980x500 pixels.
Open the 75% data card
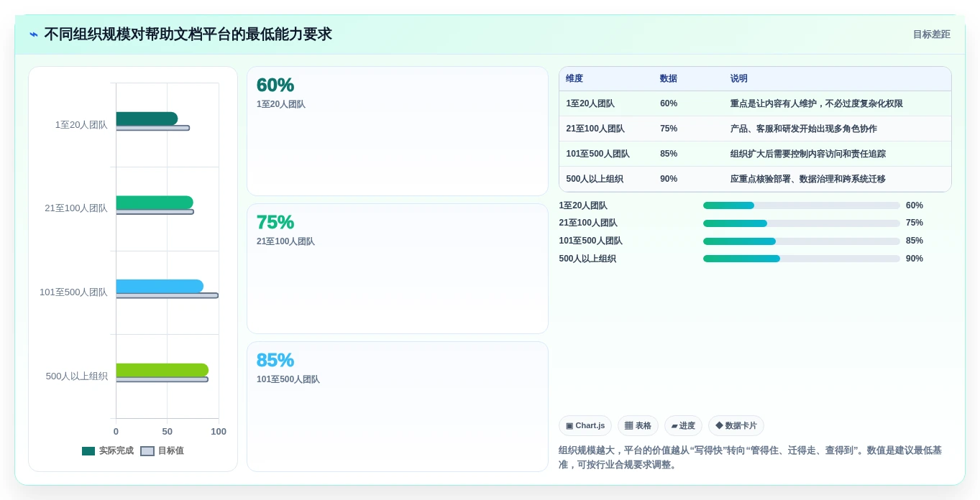click(398, 269)
